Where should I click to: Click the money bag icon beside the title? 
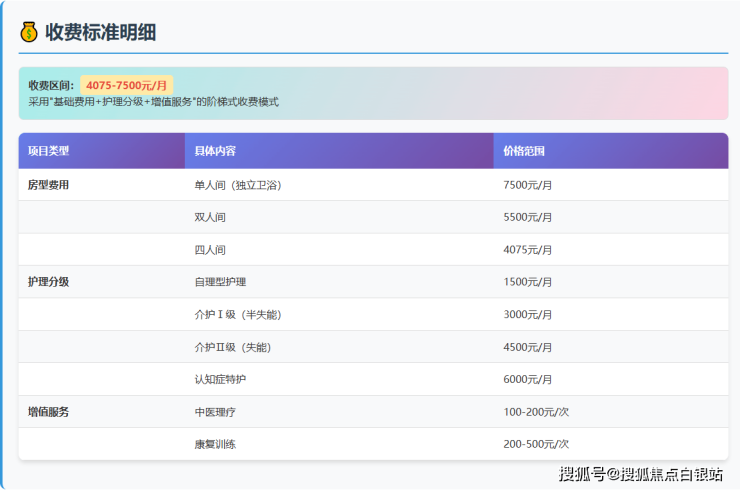[28, 32]
